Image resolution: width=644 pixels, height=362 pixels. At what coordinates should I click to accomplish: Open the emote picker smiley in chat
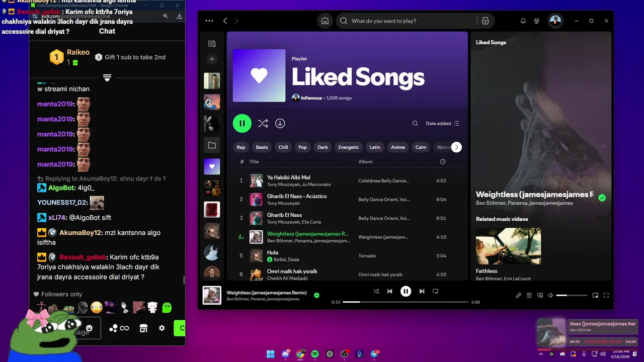pos(89,328)
